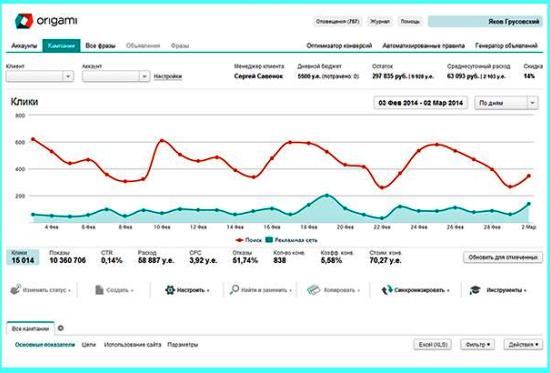Select the Показы metric tile
Screen dimensions: 550x373
[x=67, y=257]
